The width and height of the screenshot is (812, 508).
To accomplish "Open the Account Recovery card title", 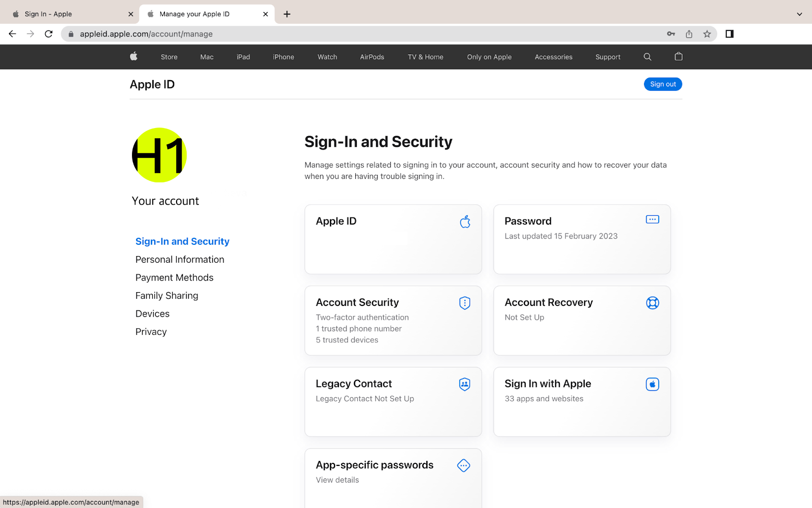I will (x=549, y=302).
